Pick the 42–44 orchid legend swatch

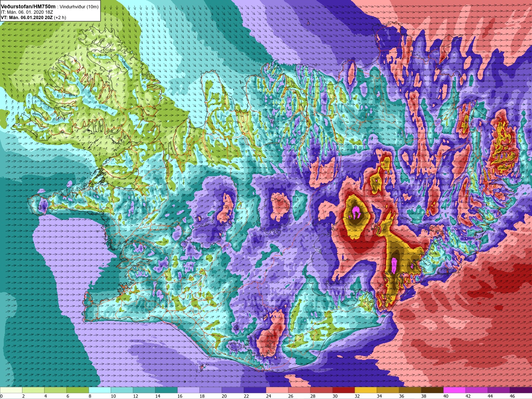coord(477,390)
